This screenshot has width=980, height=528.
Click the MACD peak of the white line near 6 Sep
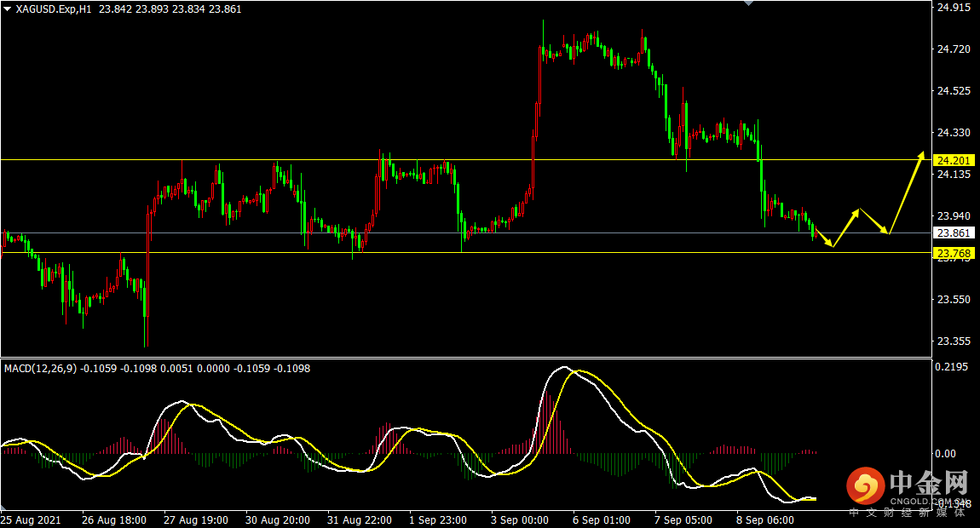click(564, 367)
